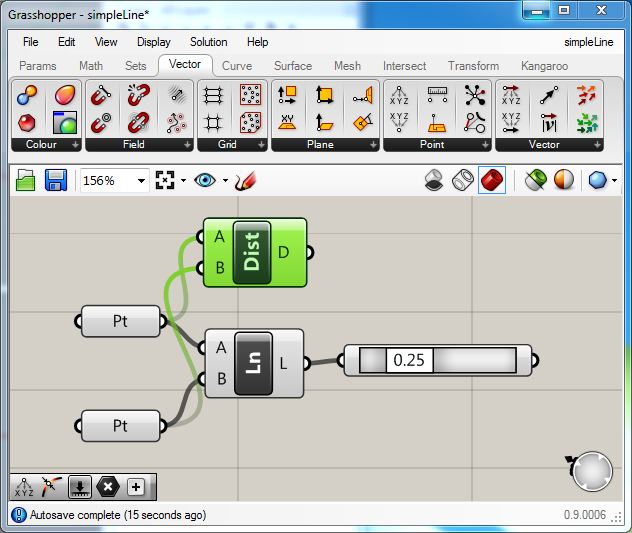
Task: Click the canvas compass widget
Action: 592,471
